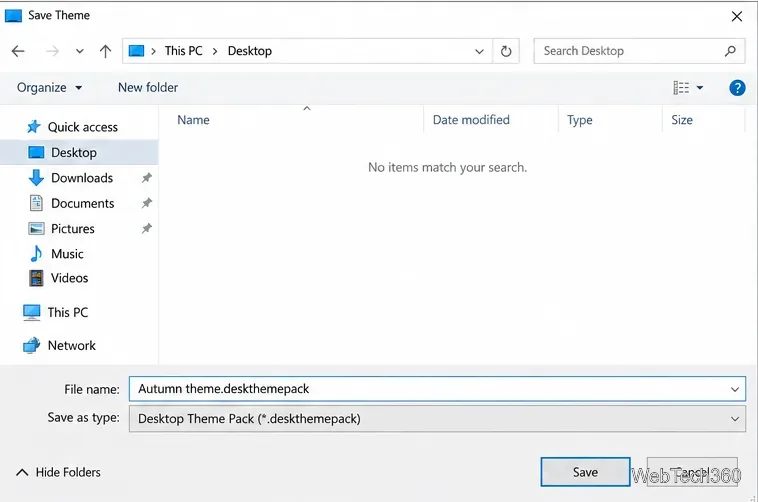
Task: Go up one folder level
Action: (105, 51)
